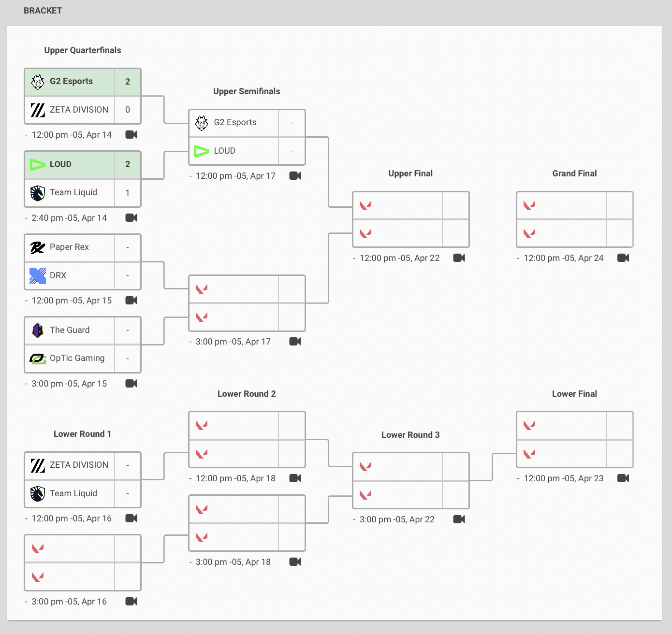Click the Upper Final camera icon
The height and width of the screenshot is (633, 672).
(x=459, y=258)
